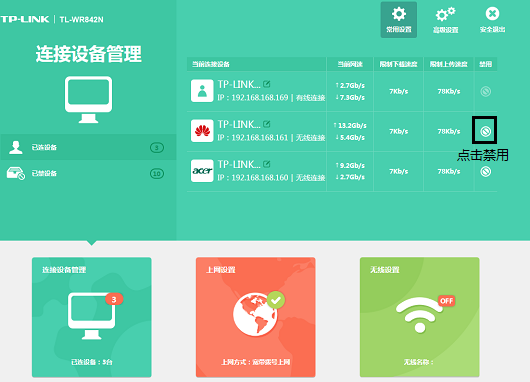Disable the device at 192.168.168.169
The image size is (530, 382).
pos(486,91)
